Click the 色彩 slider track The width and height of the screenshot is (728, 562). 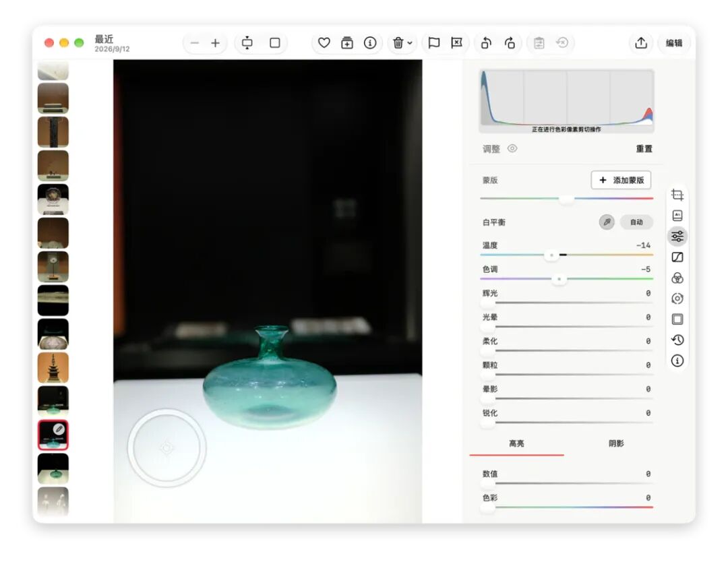566,507
